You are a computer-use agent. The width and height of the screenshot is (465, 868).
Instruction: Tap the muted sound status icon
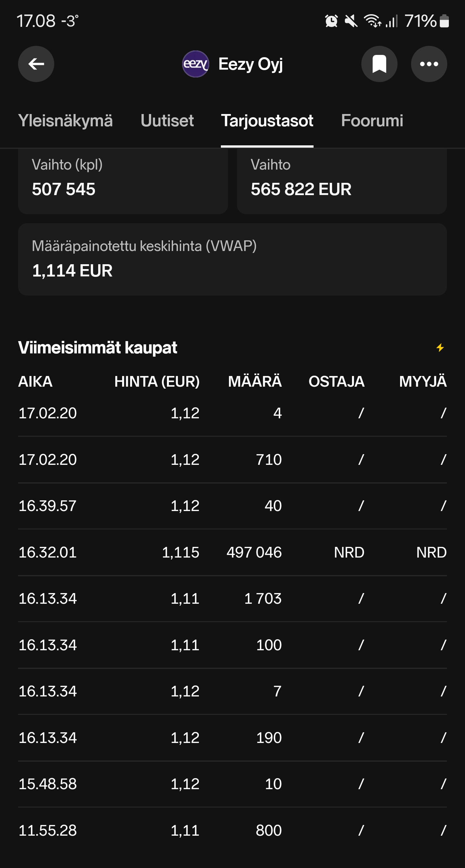pyautogui.click(x=351, y=21)
